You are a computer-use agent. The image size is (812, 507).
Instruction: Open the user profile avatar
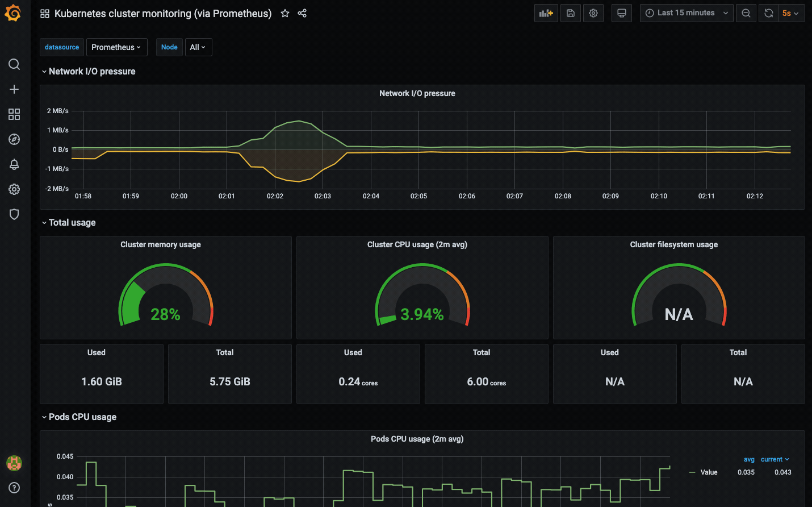coord(14,463)
